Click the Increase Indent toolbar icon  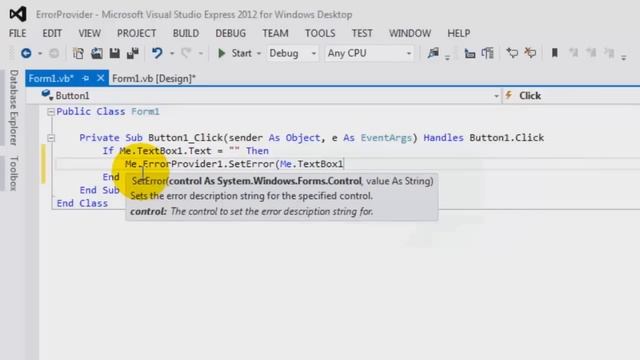tap(488, 53)
